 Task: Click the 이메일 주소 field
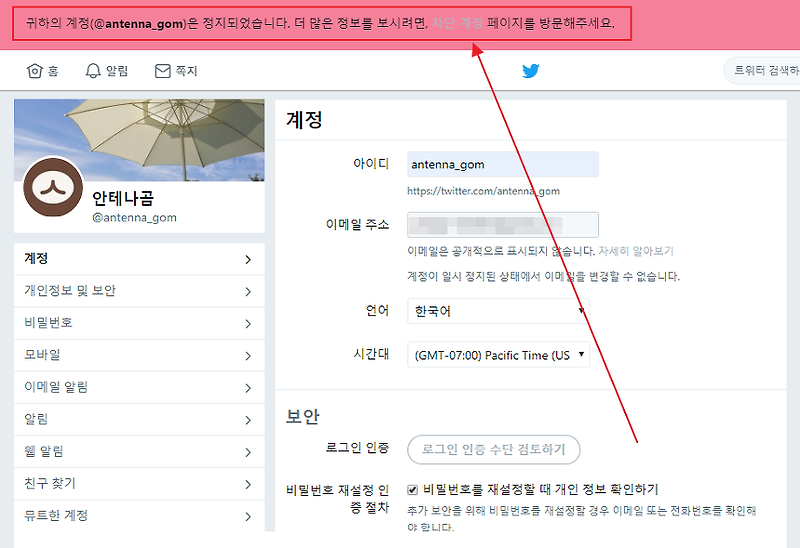(x=503, y=225)
